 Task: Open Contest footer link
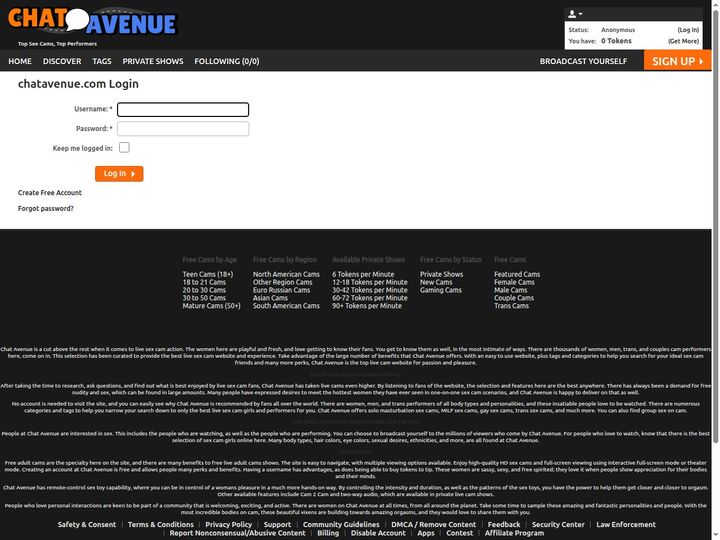(x=460, y=533)
